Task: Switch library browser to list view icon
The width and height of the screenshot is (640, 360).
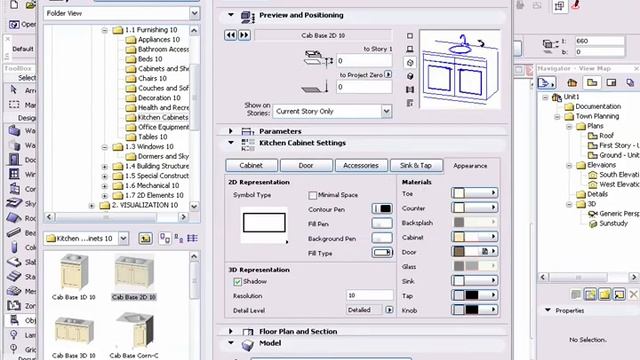Action: click(x=192, y=238)
